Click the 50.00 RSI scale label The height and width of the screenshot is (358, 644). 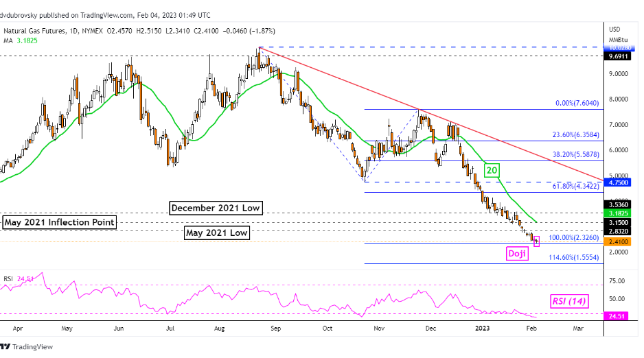[x=617, y=298]
